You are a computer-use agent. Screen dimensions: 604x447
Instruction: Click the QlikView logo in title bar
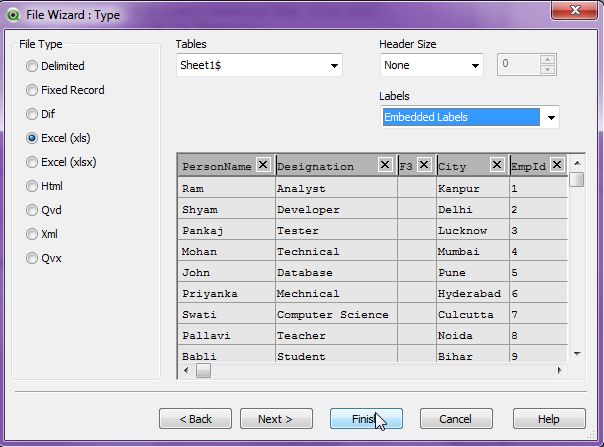tap(13, 15)
